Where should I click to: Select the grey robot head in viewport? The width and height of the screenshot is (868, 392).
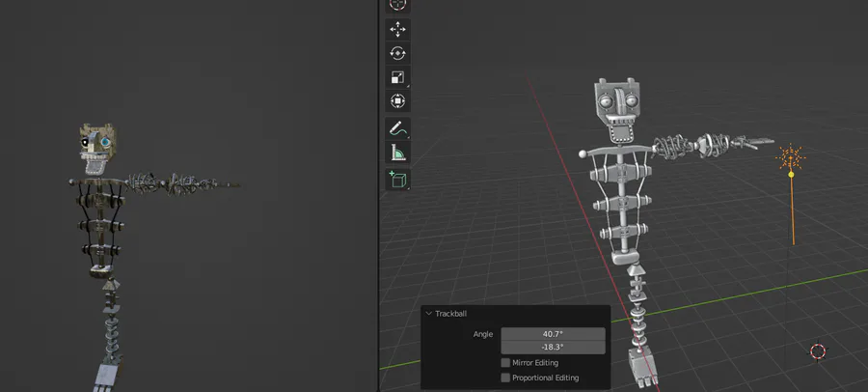point(616,110)
